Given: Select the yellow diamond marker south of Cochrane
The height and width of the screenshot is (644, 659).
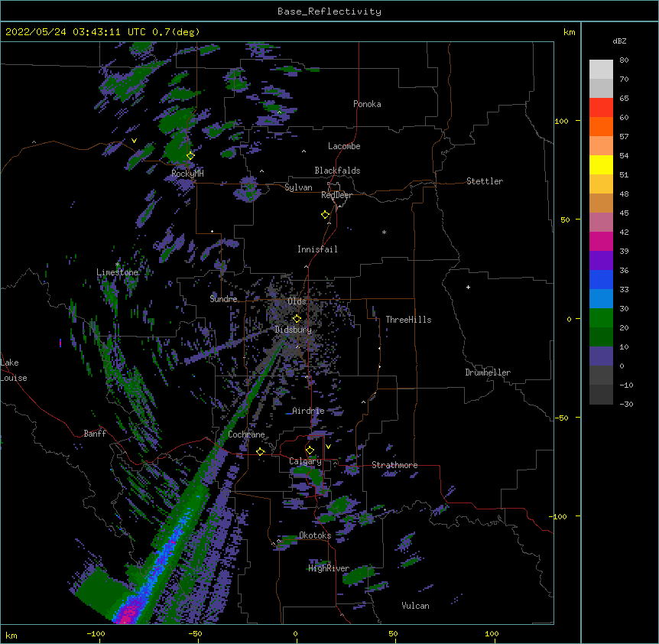Looking at the screenshot, I should coord(260,452).
